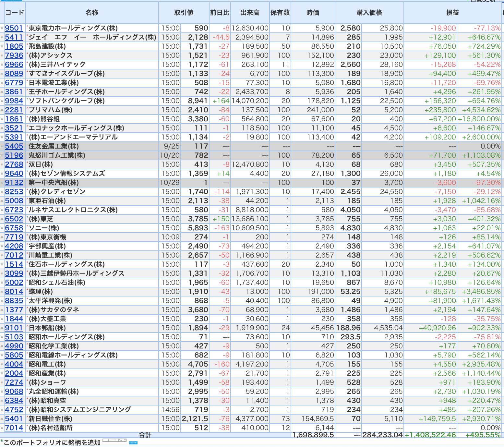Viewport: 504px width, 447px height.
Task: Open stock code 6502 東芝 link
Action: coord(14,219)
